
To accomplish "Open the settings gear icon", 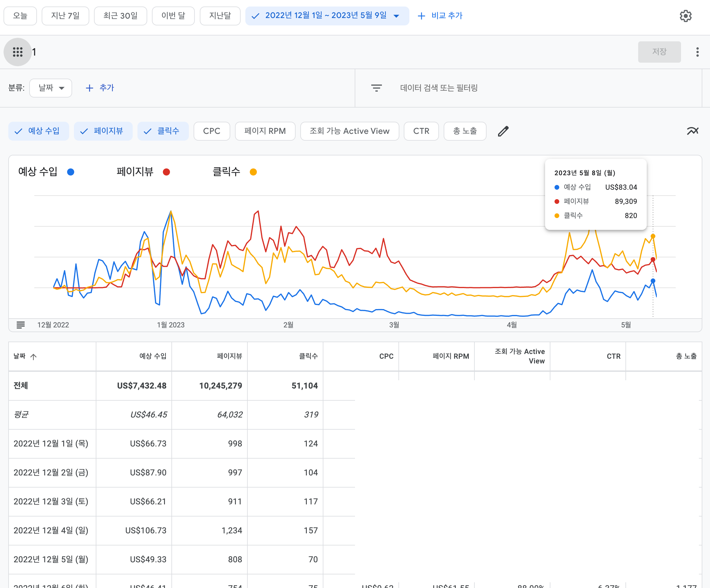I will [x=685, y=16].
